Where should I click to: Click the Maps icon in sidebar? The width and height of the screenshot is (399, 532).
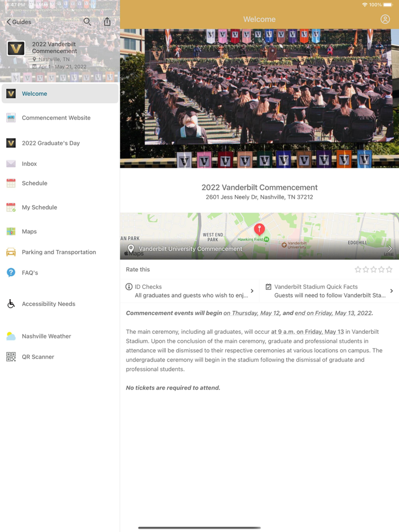11,231
